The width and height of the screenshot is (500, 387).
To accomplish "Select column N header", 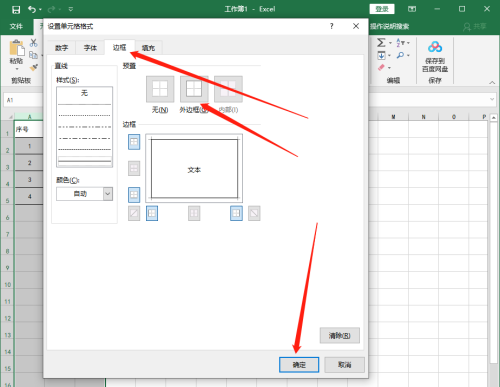I will (423, 117).
